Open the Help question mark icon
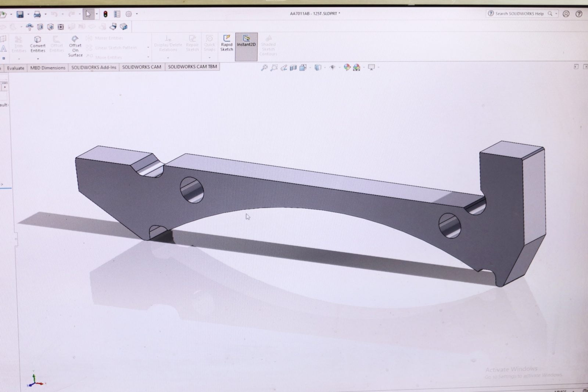 coord(579,14)
